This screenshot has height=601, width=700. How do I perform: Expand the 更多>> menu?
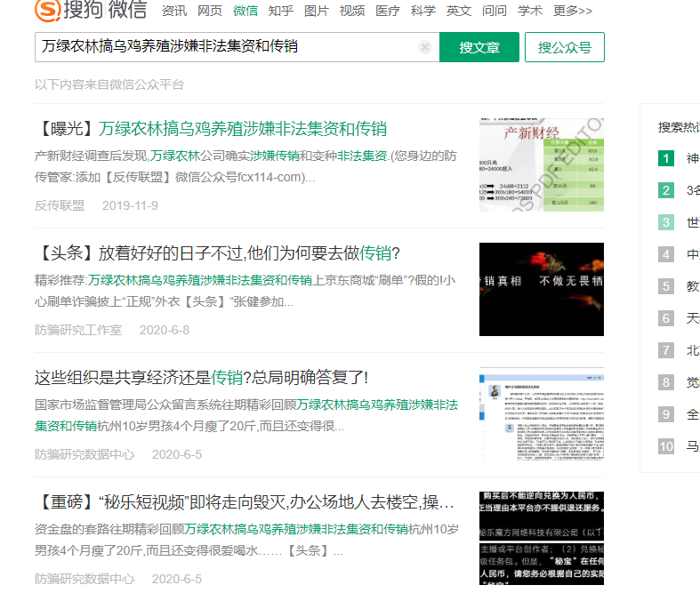[573, 11]
